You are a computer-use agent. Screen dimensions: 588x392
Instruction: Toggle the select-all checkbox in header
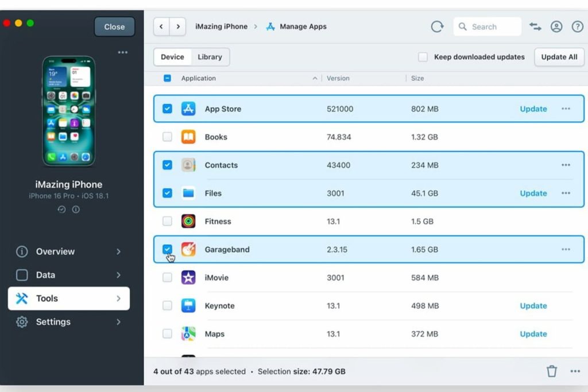[x=167, y=78]
